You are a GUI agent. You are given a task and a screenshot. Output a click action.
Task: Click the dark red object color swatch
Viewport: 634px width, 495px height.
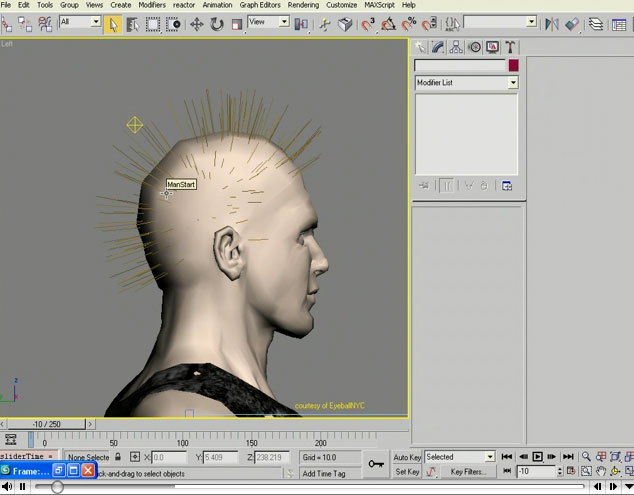(513, 66)
